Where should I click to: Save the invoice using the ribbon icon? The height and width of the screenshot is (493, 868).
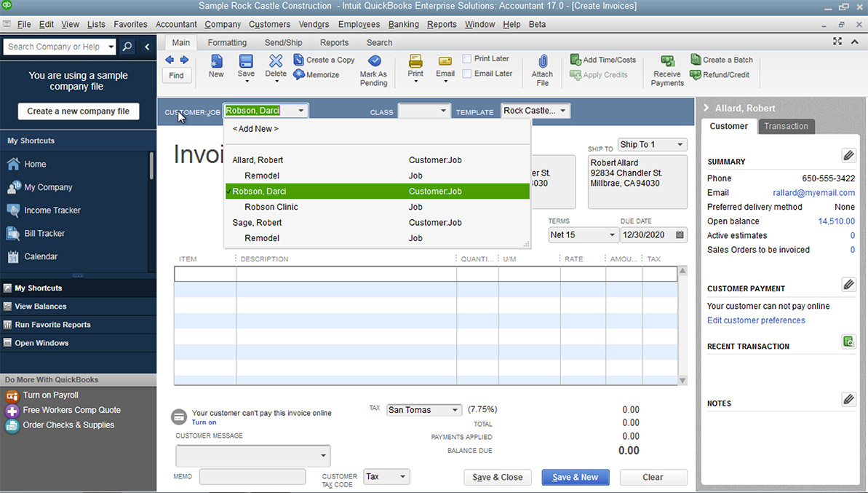[246, 68]
